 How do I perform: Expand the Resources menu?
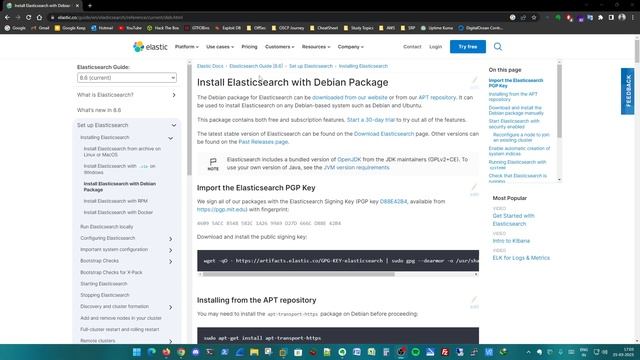point(316,47)
